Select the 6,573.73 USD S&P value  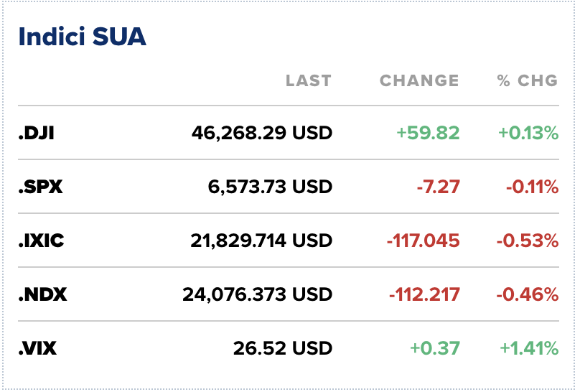270,187
